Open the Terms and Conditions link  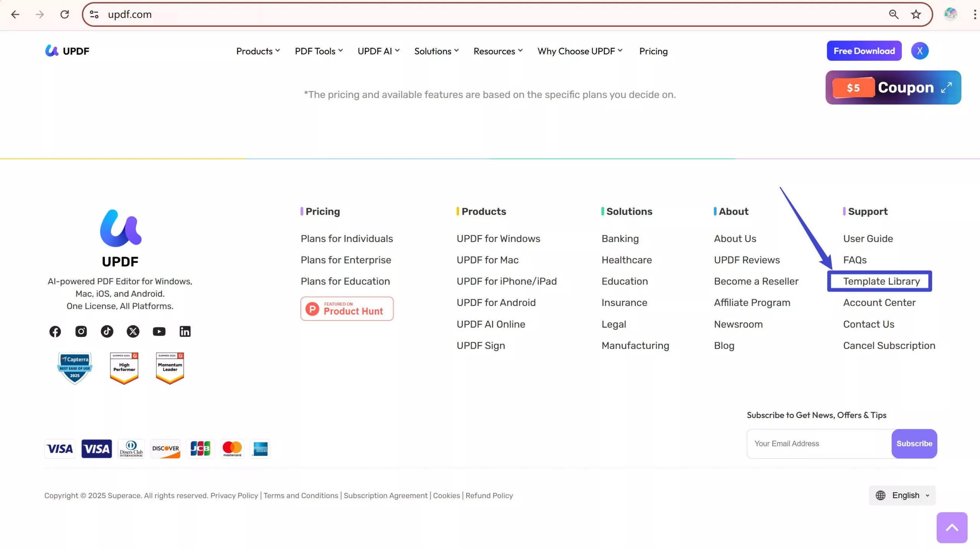301,495
